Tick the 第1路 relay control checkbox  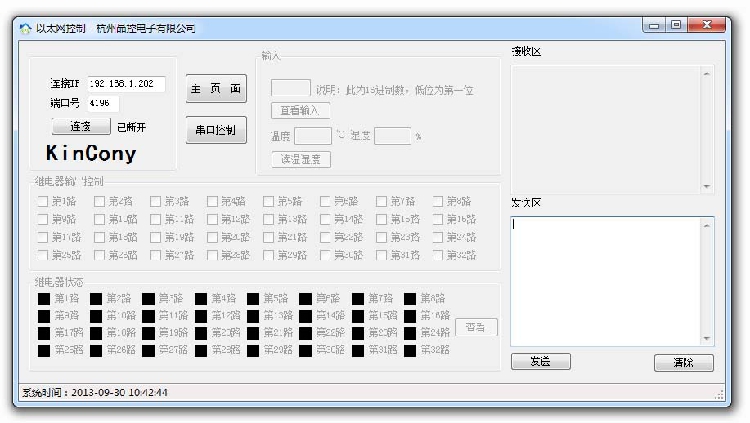coord(43,201)
